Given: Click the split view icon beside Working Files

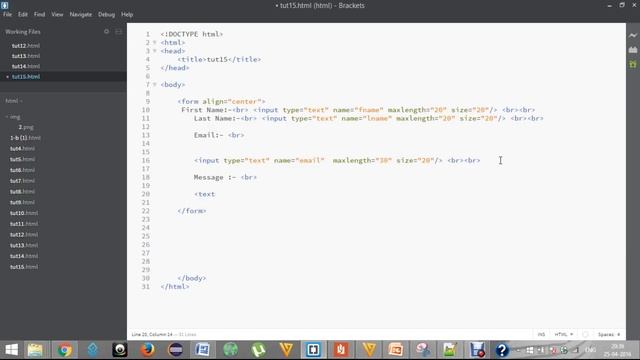Looking at the screenshot, I should click(118, 31).
